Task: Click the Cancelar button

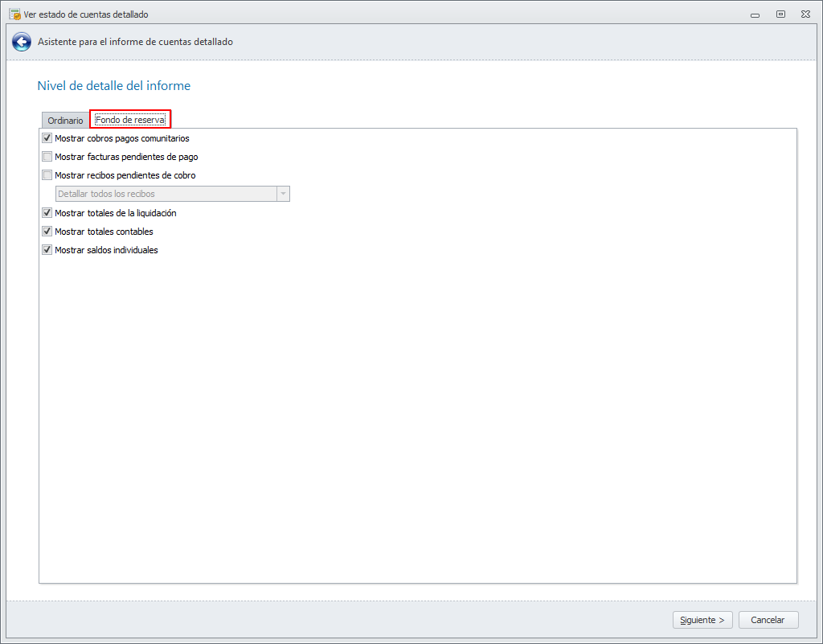Action: pyautogui.click(x=768, y=620)
